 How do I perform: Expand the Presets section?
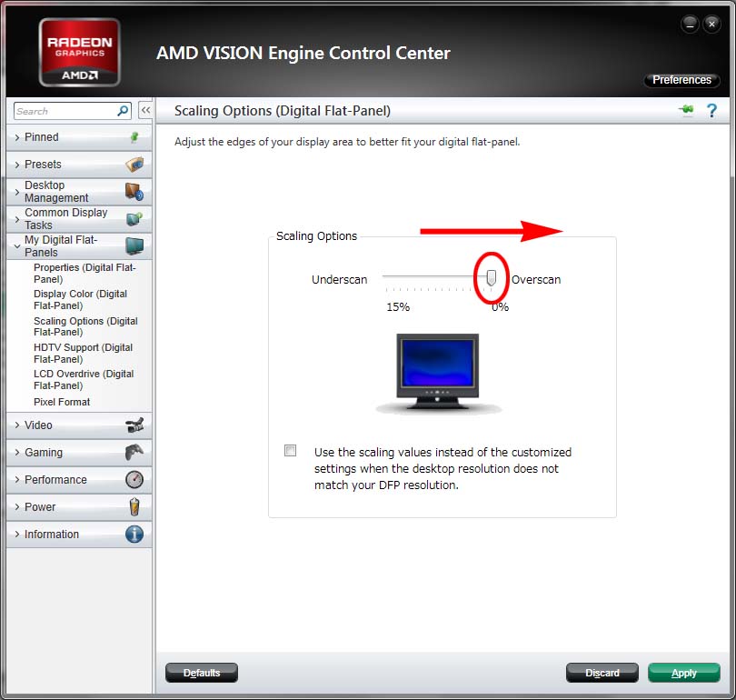pos(43,165)
